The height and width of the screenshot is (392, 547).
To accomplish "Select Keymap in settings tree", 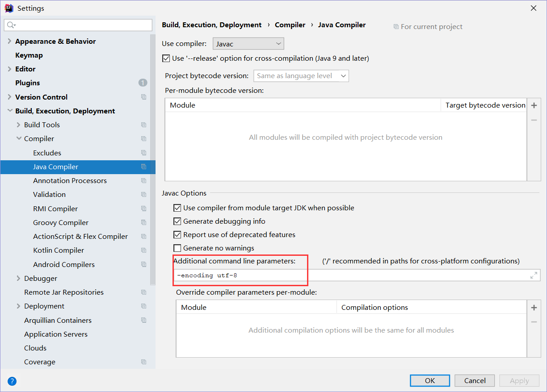I will pyautogui.click(x=29, y=55).
